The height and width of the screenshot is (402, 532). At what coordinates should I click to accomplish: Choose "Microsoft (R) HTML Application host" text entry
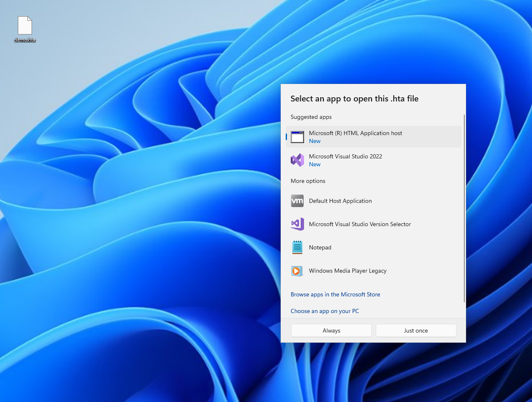355,133
